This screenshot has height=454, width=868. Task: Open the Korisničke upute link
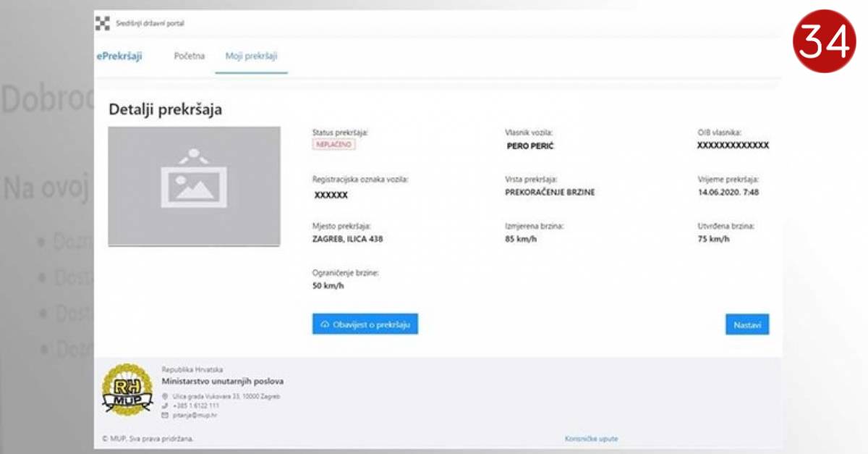tap(591, 439)
